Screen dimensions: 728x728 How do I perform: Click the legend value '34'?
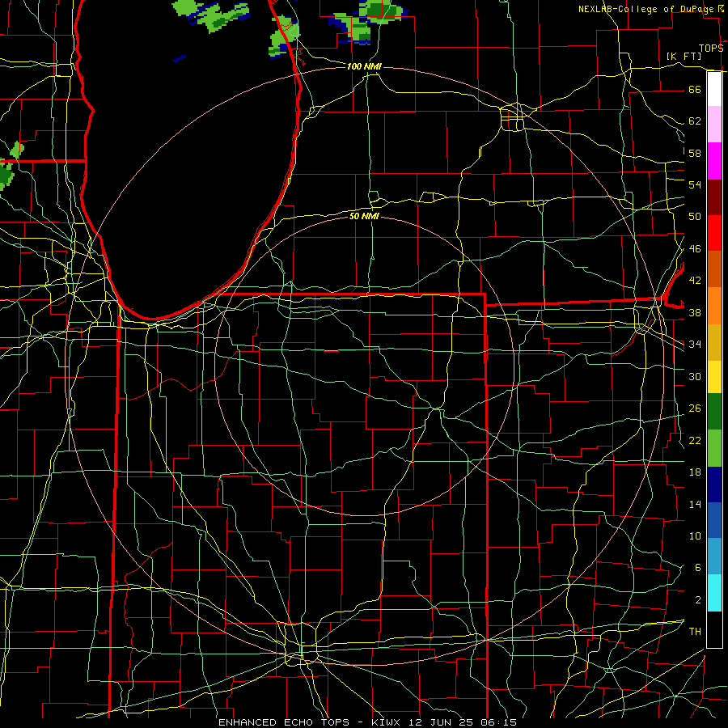coord(695,345)
